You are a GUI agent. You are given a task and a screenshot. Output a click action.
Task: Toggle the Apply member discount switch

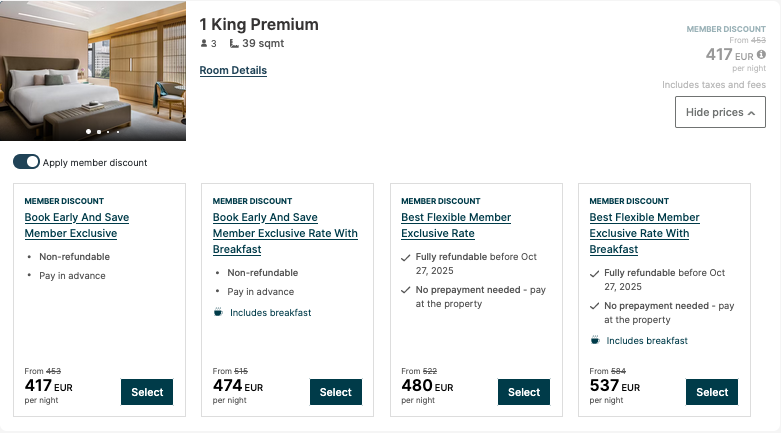tap(26, 162)
